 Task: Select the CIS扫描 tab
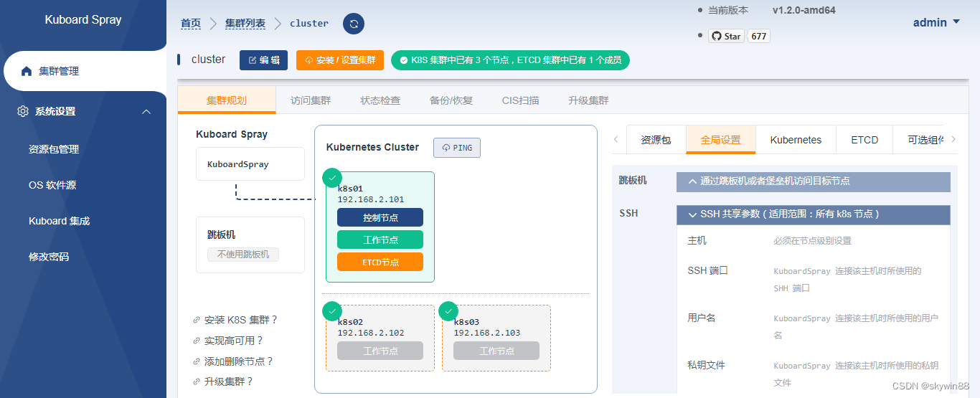(521, 100)
